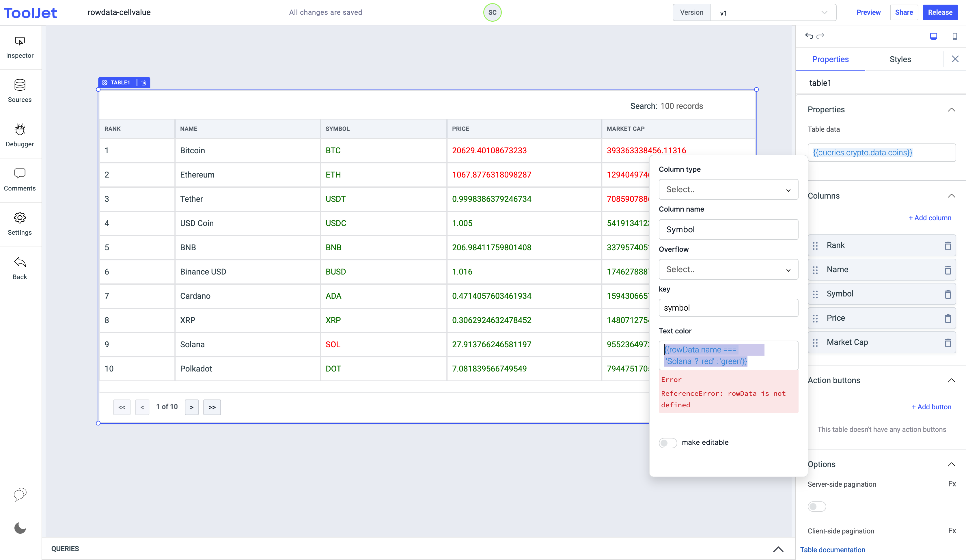Switch to desktop layout view

pos(933,36)
